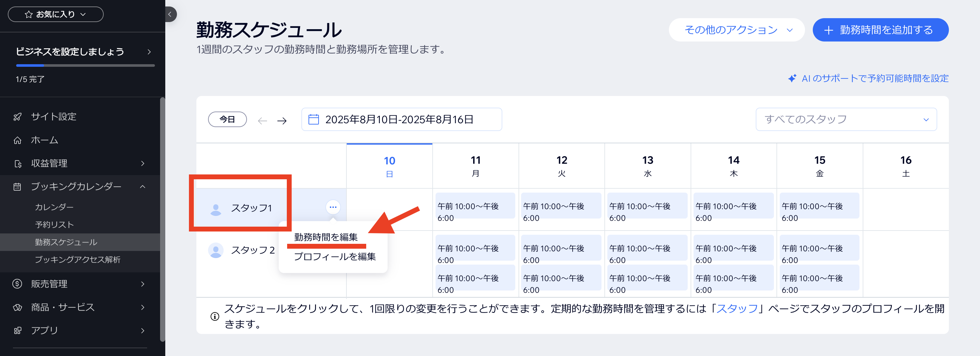Click the calendar icon in the date picker
The height and width of the screenshot is (356, 980).
point(313,119)
